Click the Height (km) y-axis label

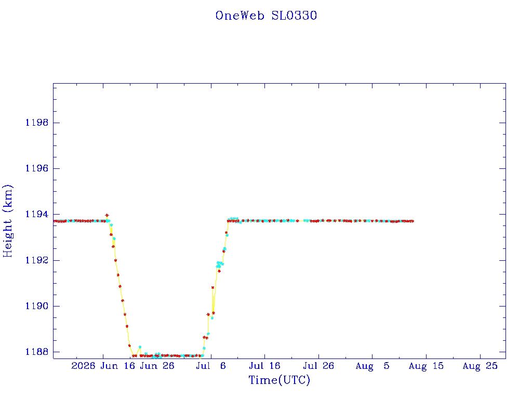7,221
